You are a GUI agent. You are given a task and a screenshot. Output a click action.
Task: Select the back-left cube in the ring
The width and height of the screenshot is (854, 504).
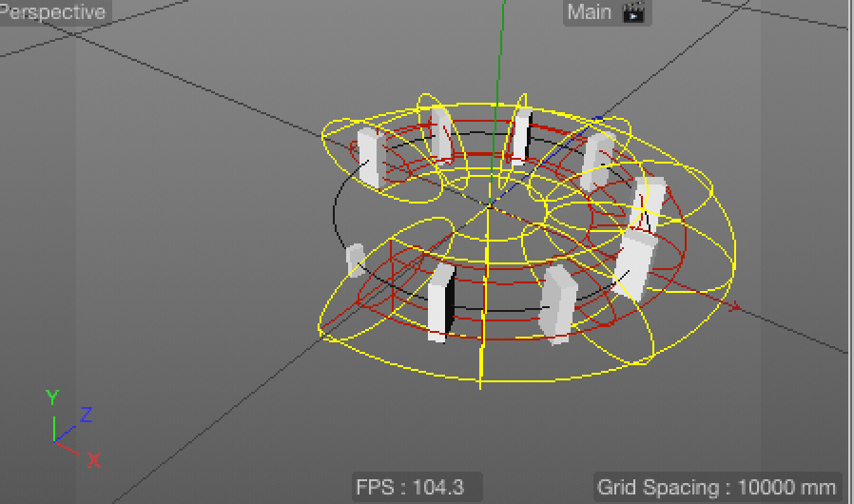coord(369,159)
